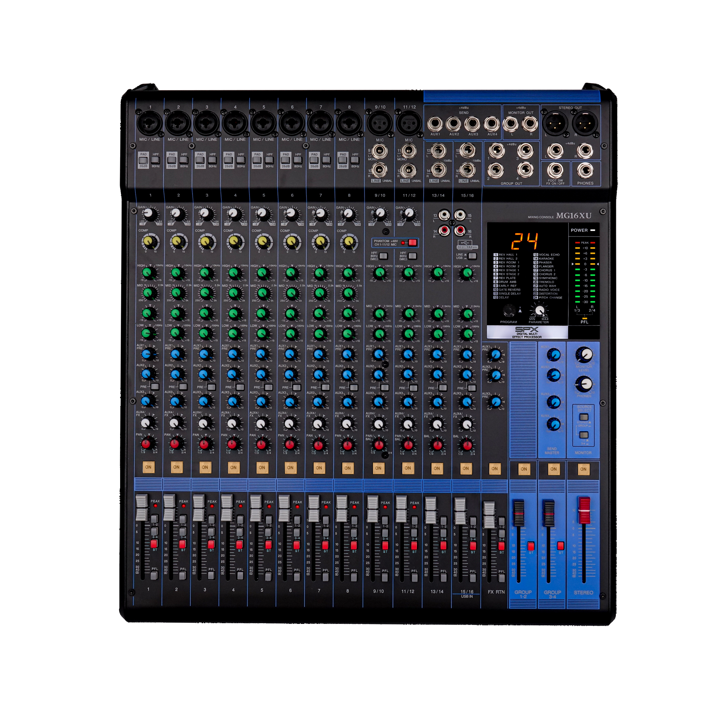The image size is (728, 728).
Task: Click the channel 15/16 USB IN fader
Action: click(x=460, y=511)
